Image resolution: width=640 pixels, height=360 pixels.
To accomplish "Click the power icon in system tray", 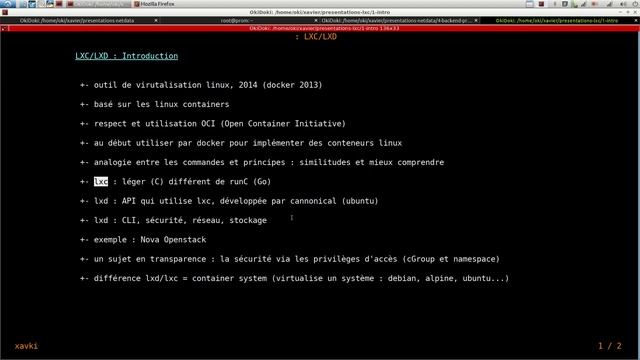I will pos(636,4).
